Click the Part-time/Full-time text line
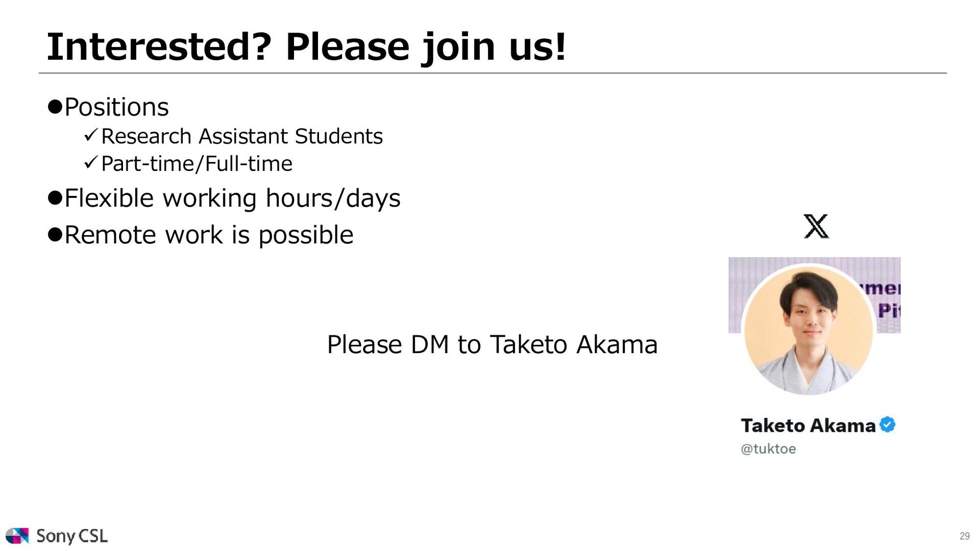Image resolution: width=980 pixels, height=551 pixels. coord(197,164)
